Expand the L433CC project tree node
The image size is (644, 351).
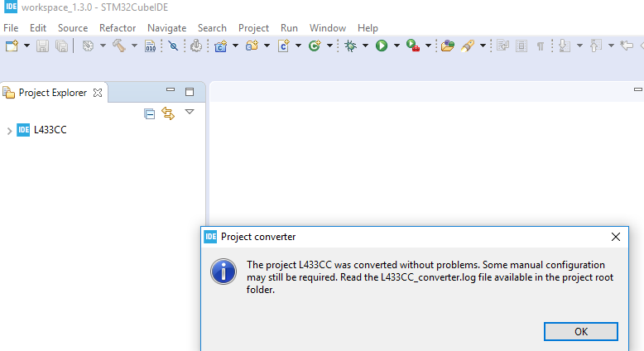click(9, 131)
